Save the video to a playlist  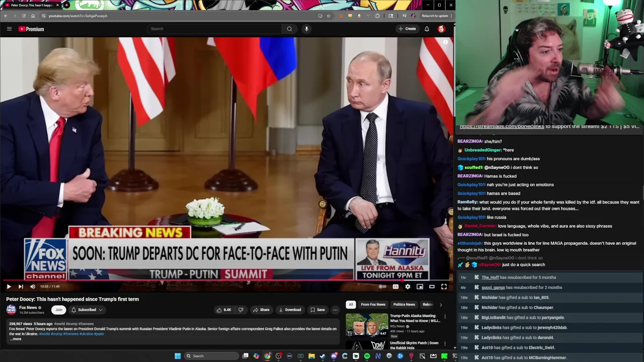coord(317,310)
